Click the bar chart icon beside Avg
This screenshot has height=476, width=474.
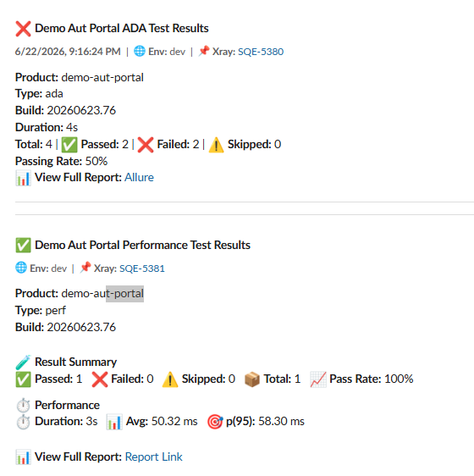click(114, 422)
